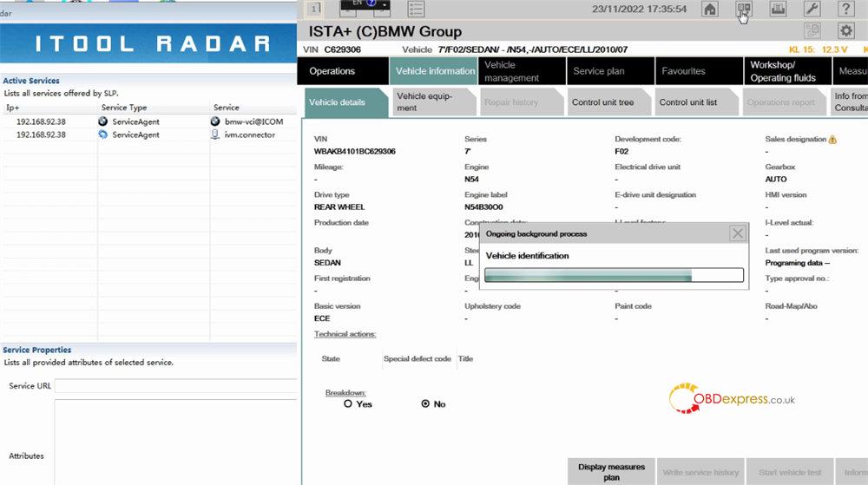868x485 pixels.
Task: Close the Ongoing background process dialog
Action: [x=737, y=234]
